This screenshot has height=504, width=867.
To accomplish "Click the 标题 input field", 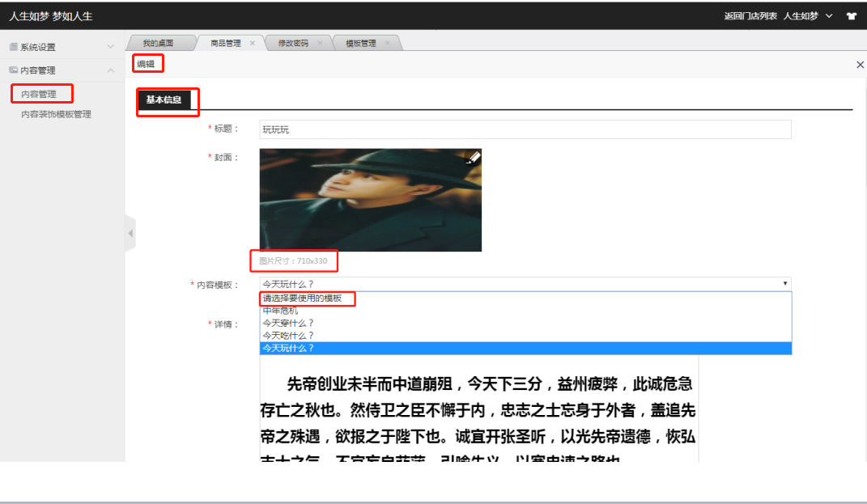I will click(x=525, y=129).
